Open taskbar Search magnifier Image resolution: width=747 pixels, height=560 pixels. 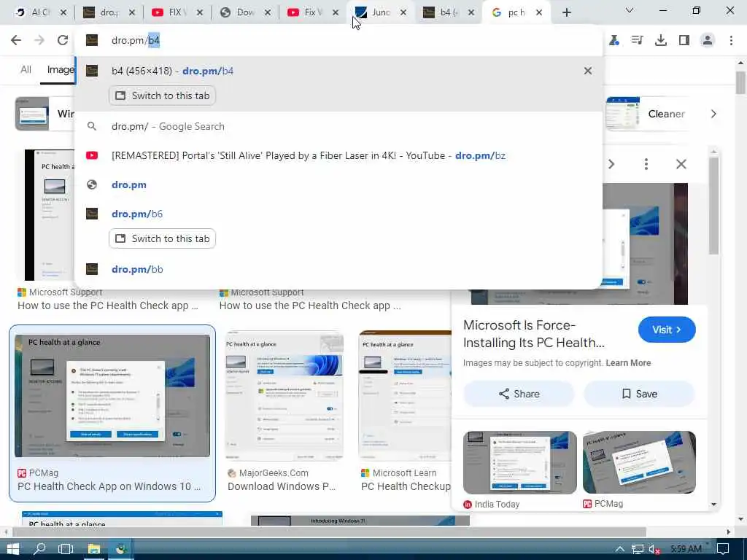(x=39, y=549)
